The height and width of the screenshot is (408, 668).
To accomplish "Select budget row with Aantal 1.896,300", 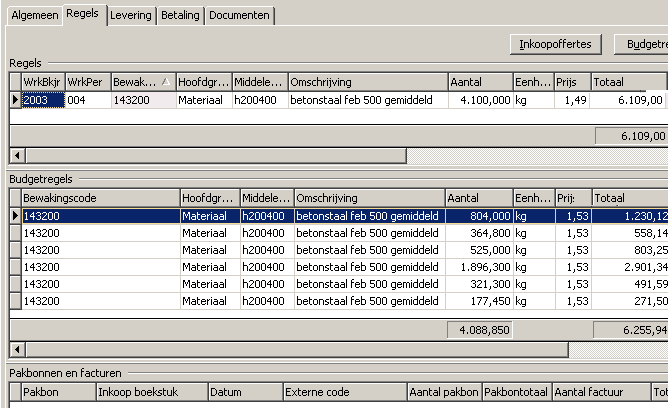I will click(x=345, y=267).
